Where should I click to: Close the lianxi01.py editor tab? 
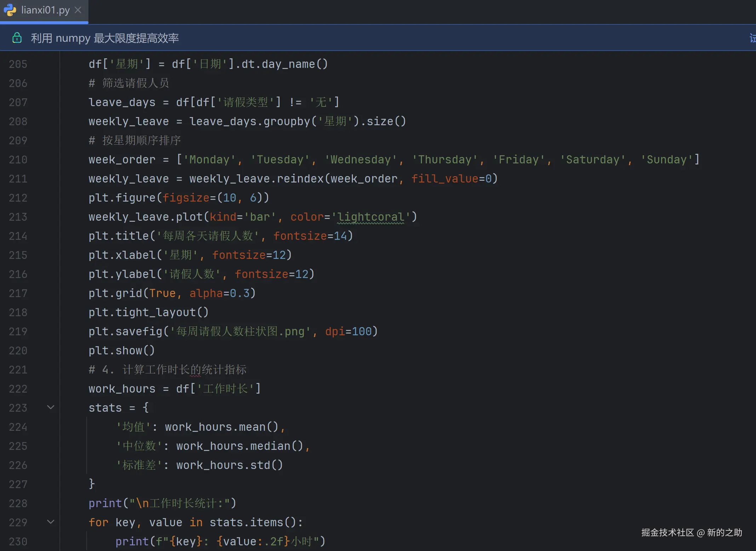78,10
